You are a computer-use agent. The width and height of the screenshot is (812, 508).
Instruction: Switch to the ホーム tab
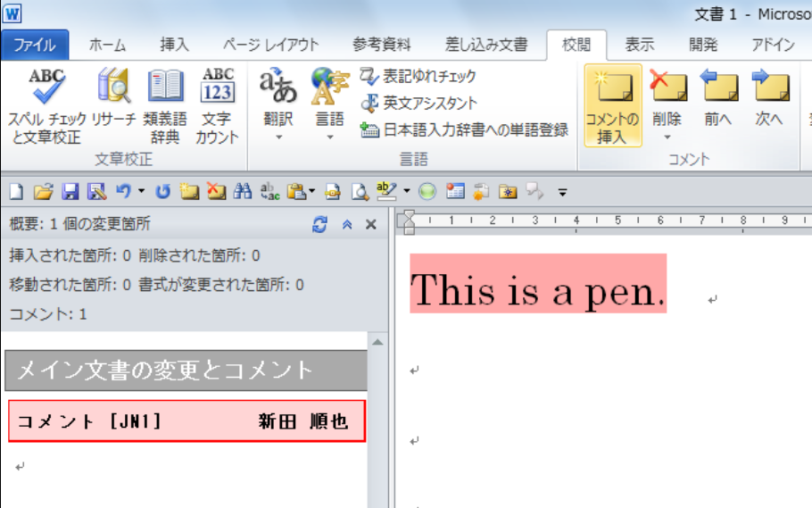click(108, 45)
